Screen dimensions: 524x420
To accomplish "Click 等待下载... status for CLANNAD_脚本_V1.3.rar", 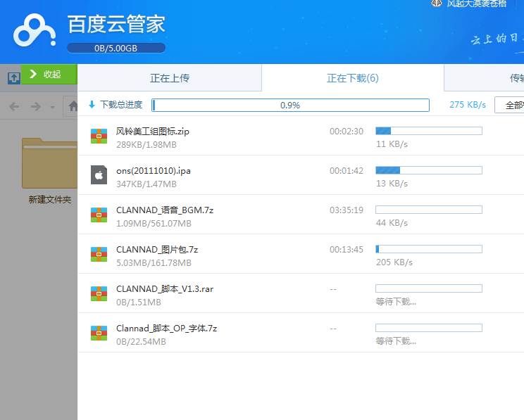I will point(396,302).
